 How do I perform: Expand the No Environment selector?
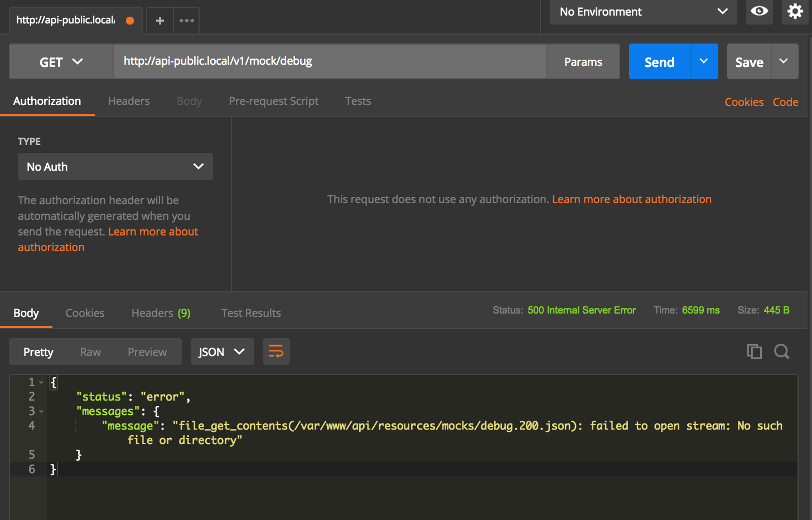[643, 12]
